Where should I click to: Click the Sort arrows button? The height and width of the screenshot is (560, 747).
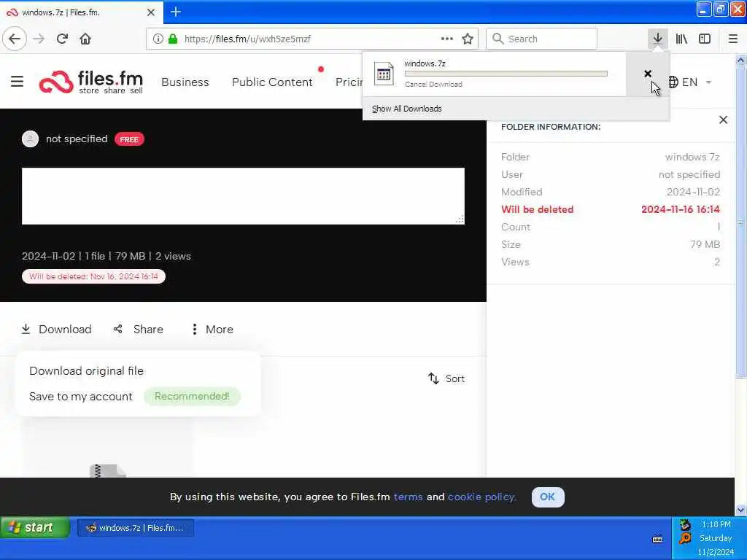(x=446, y=378)
